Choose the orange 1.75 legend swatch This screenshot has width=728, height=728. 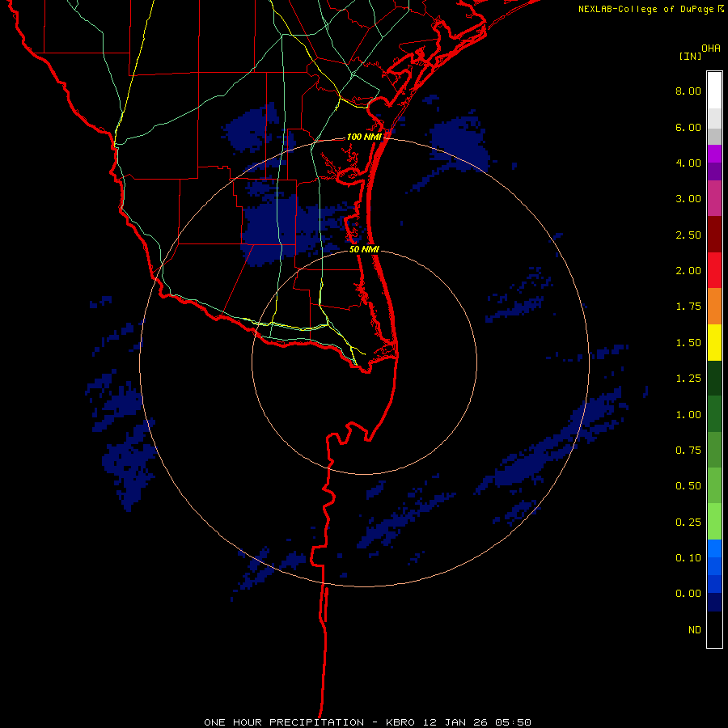714,307
